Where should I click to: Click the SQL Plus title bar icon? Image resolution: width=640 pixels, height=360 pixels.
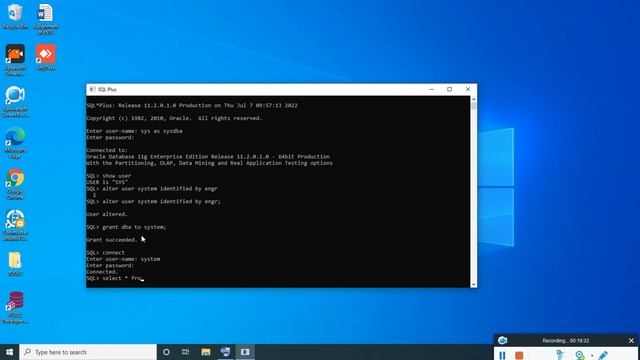click(x=93, y=89)
